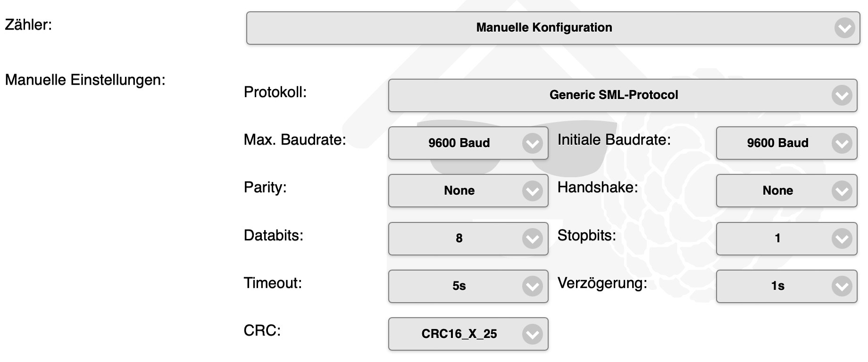Click the chevron icon in the Timeout field
Screen dimensions: 868x362
(532, 287)
